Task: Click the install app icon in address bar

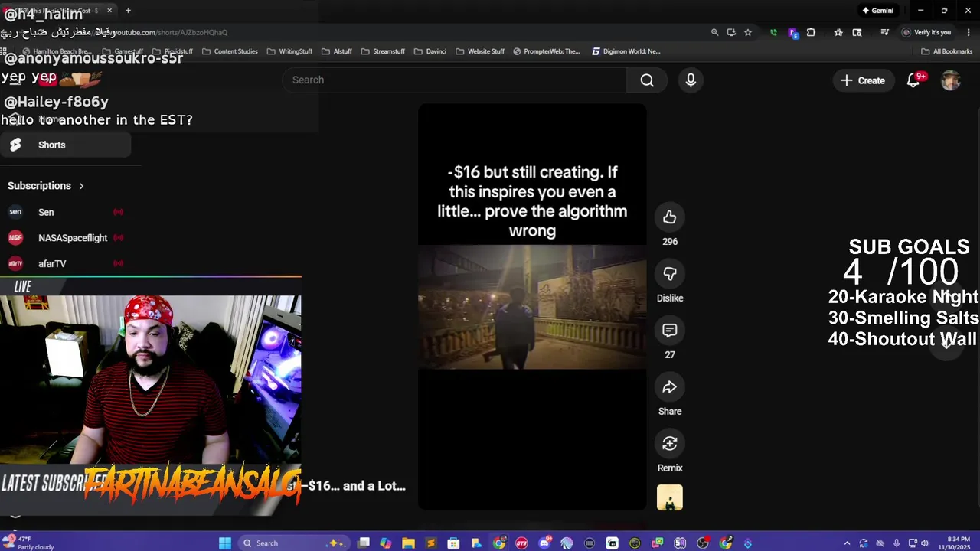Action: [x=731, y=32]
